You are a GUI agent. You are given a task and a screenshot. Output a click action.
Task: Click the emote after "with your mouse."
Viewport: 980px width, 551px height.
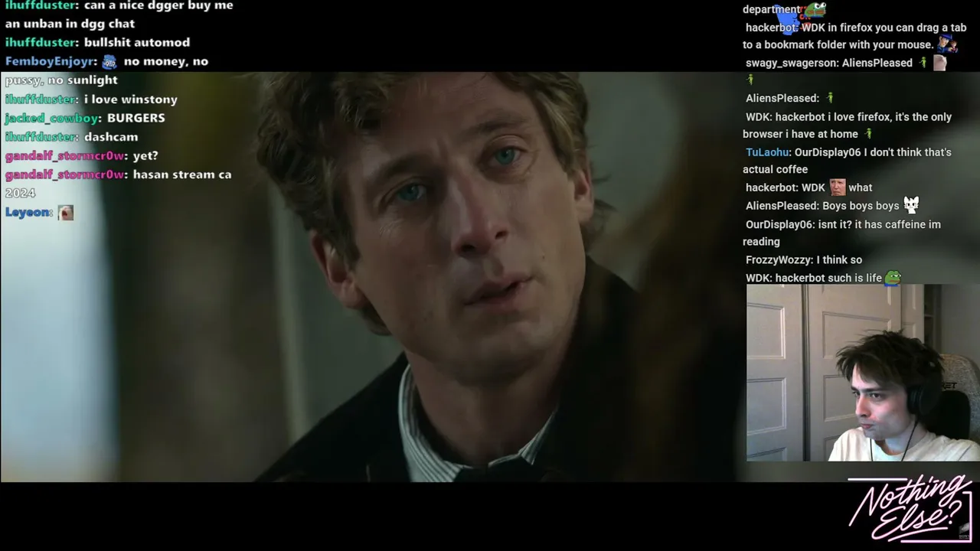click(x=948, y=44)
